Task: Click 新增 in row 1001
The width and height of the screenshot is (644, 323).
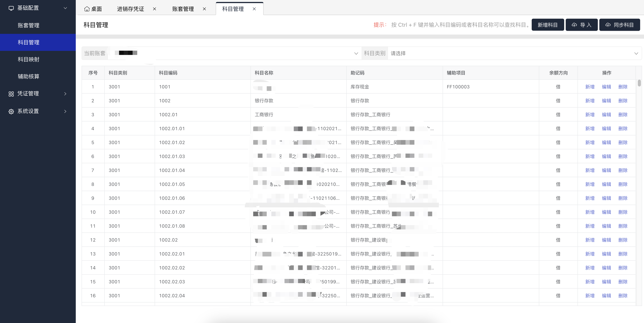Action: (x=590, y=87)
